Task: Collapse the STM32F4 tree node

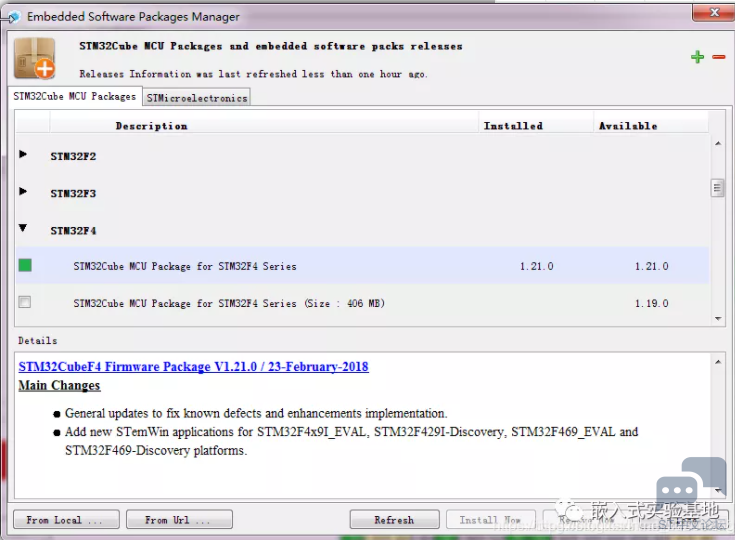Action: tap(23, 228)
